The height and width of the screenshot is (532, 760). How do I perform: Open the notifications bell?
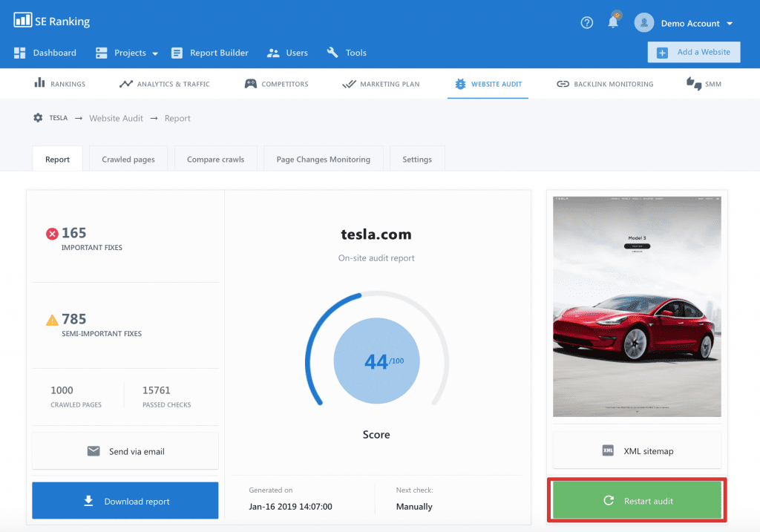(x=612, y=22)
